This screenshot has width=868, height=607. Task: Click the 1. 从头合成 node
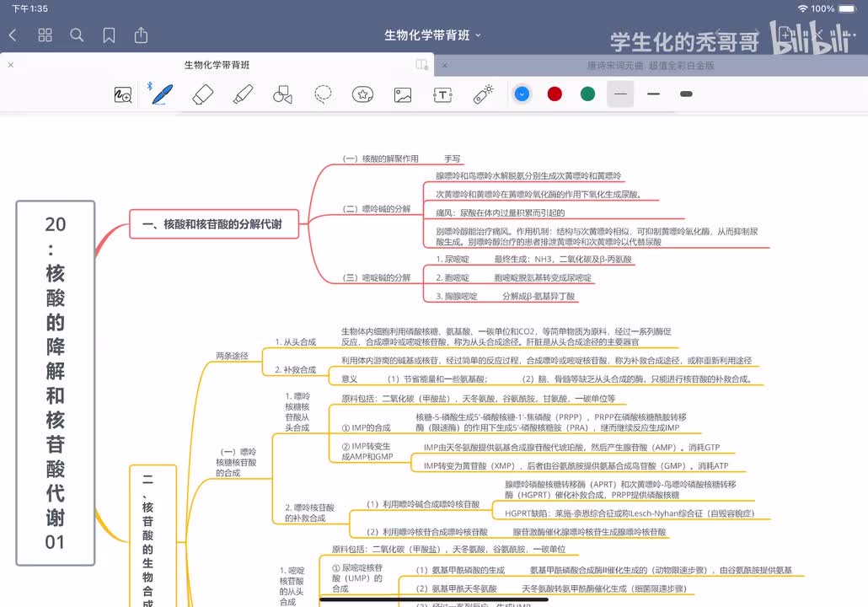point(296,342)
